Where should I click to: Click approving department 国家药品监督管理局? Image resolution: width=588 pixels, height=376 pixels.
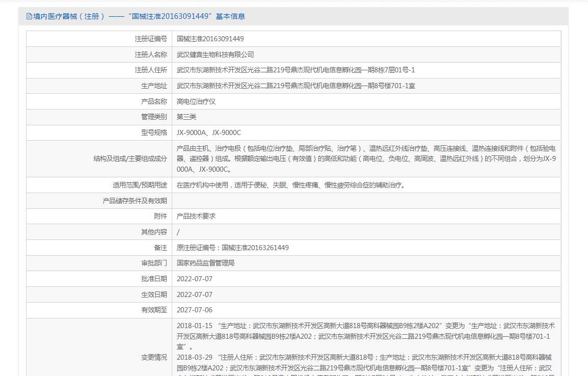(x=205, y=263)
